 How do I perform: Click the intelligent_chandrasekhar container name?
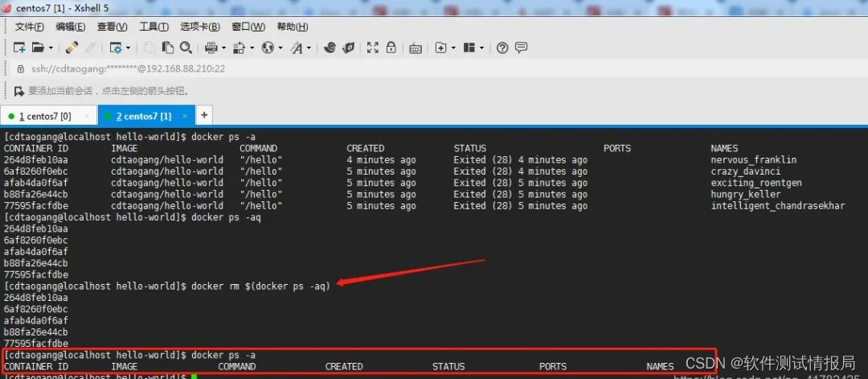click(x=778, y=205)
